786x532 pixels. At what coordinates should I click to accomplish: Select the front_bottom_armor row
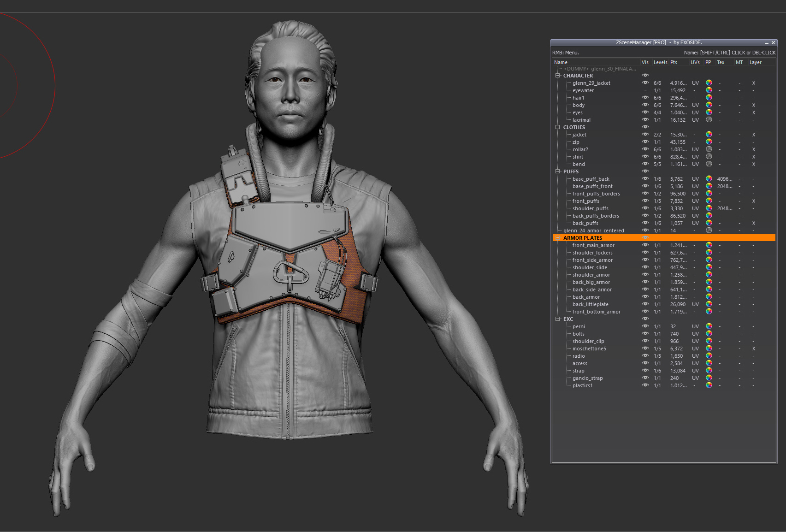664,312
